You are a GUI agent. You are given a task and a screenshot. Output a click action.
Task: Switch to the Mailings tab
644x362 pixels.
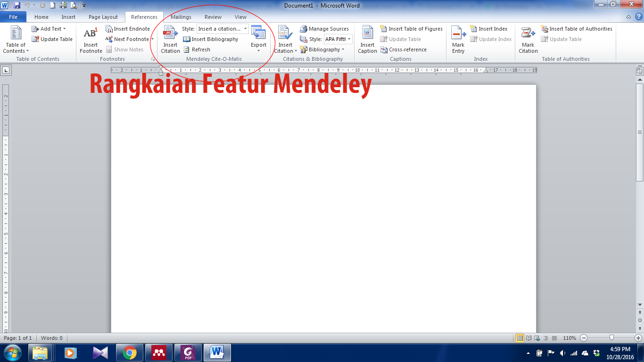[x=181, y=17]
